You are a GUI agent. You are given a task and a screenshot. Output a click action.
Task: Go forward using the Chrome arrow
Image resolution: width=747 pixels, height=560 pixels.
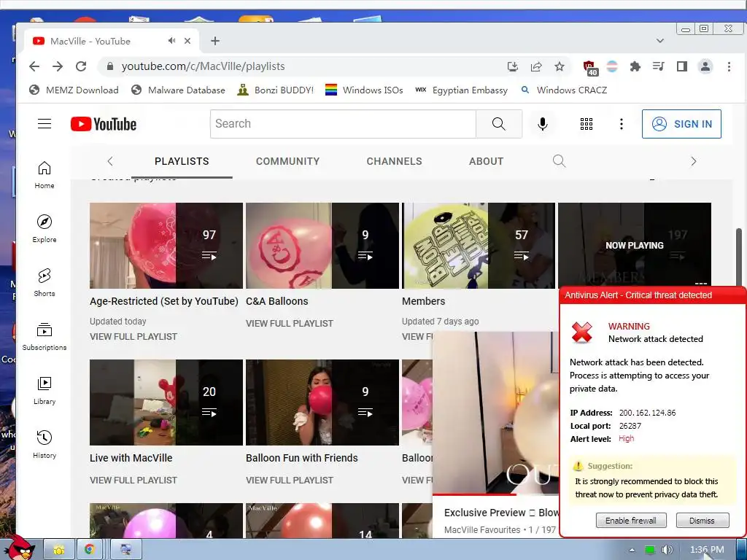[58, 66]
